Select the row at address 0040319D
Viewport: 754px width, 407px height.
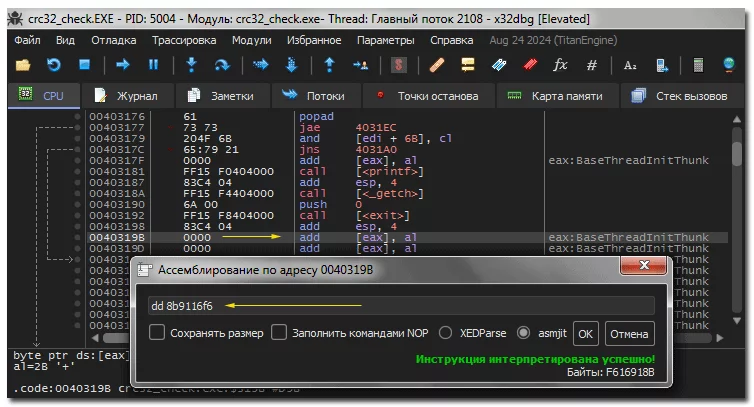(407, 249)
